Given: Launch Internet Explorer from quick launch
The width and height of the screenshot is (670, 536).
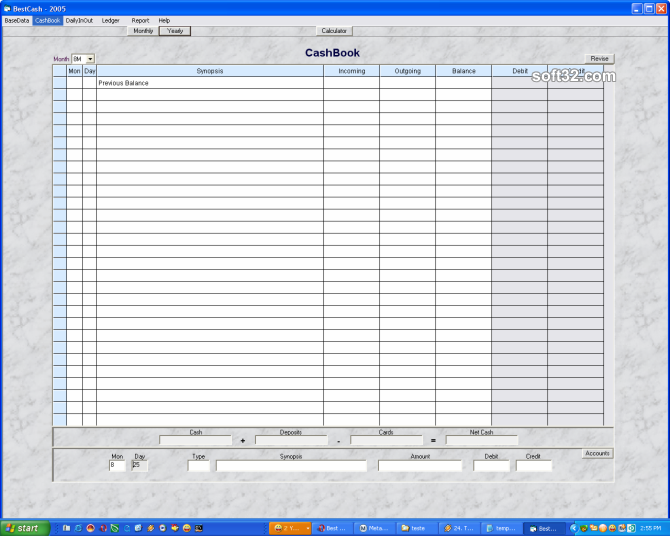Looking at the screenshot, I should click(78, 528).
